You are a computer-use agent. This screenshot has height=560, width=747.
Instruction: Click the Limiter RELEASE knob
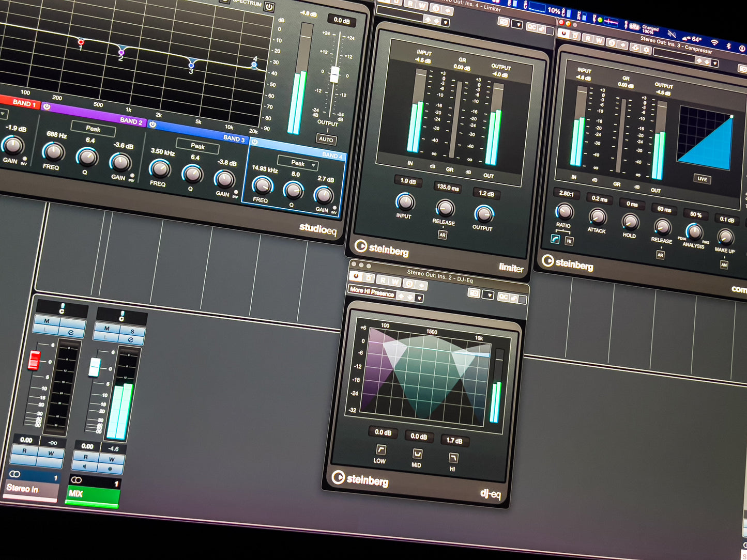(x=445, y=208)
